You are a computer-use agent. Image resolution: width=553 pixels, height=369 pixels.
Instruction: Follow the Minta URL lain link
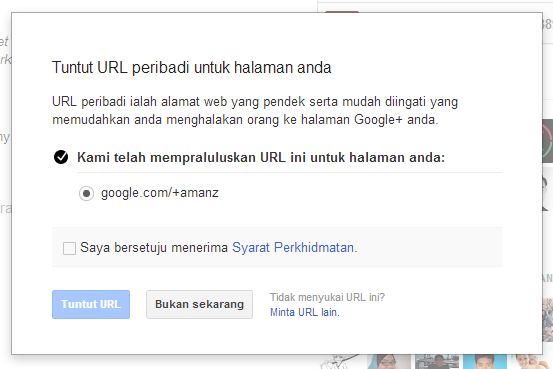[305, 312]
